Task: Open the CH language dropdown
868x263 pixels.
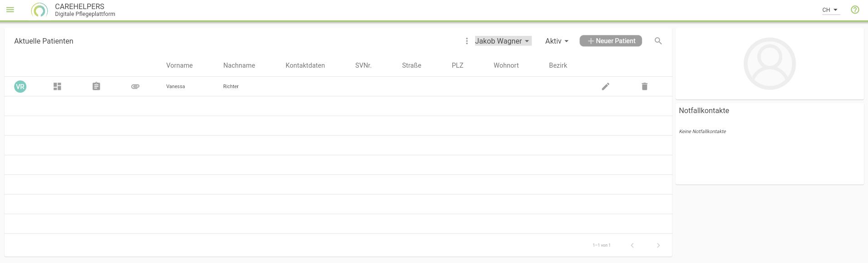Action: [830, 10]
